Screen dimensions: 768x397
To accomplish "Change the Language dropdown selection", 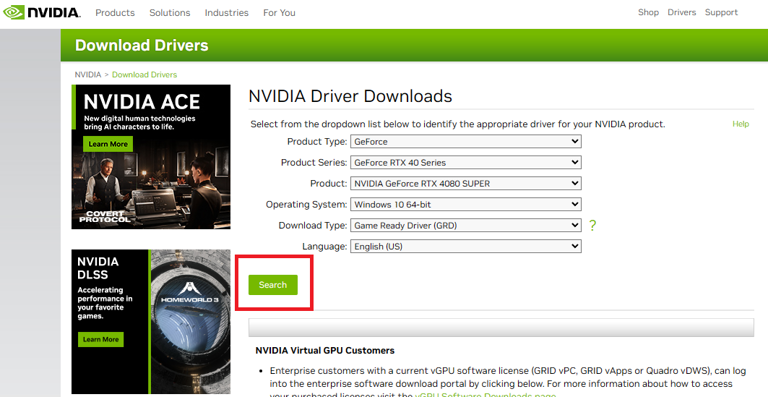I will tap(466, 246).
